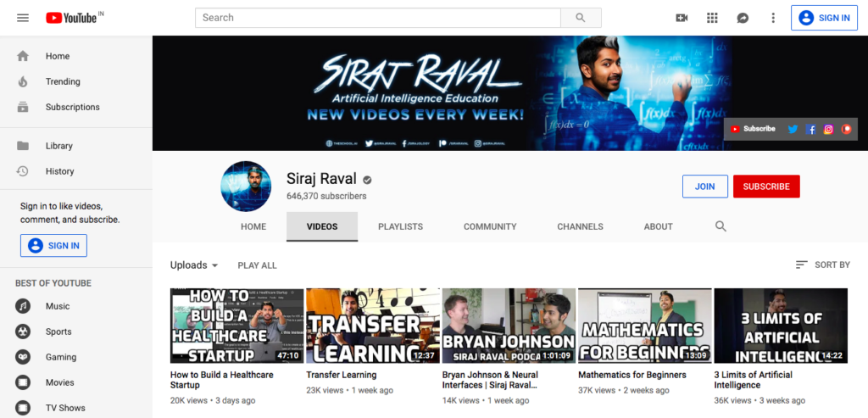Image resolution: width=868 pixels, height=418 pixels.
Task: Open the Playlists tab
Action: 400,226
